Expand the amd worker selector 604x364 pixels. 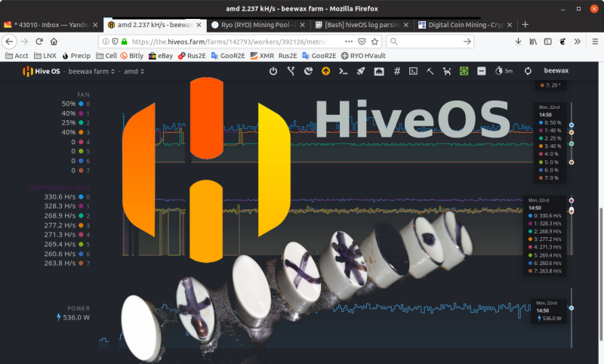tap(134, 71)
